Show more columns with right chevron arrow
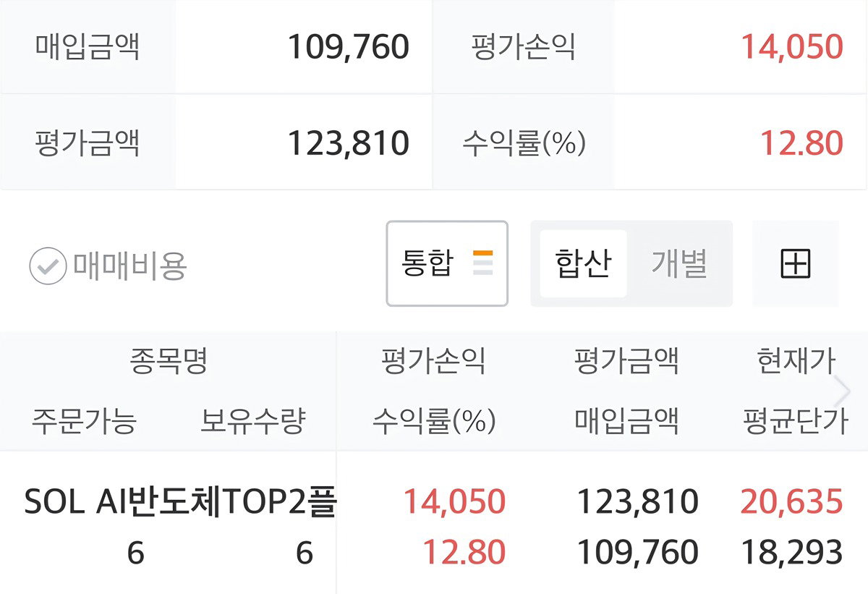This screenshot has width=868, height=594. [x=843, y=391]
